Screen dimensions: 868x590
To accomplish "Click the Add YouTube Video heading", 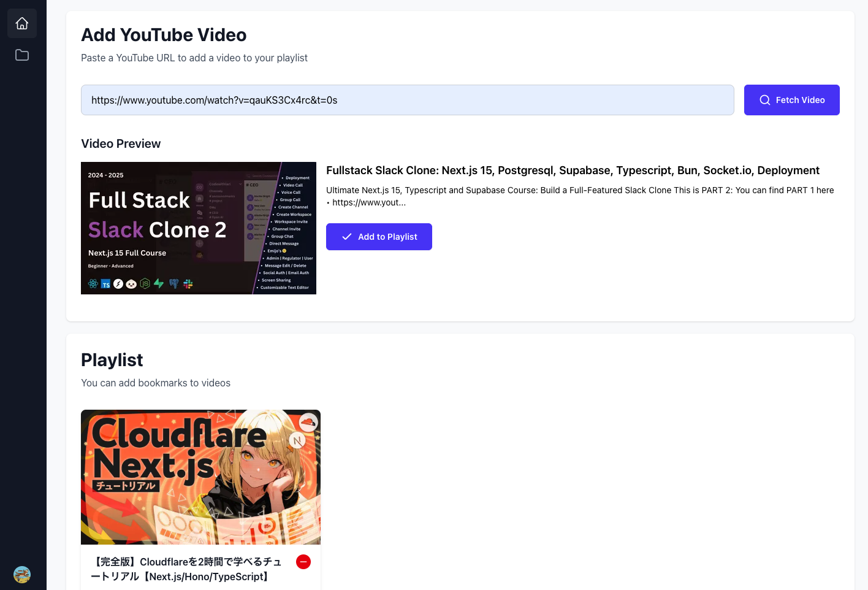I will (164, 35).
